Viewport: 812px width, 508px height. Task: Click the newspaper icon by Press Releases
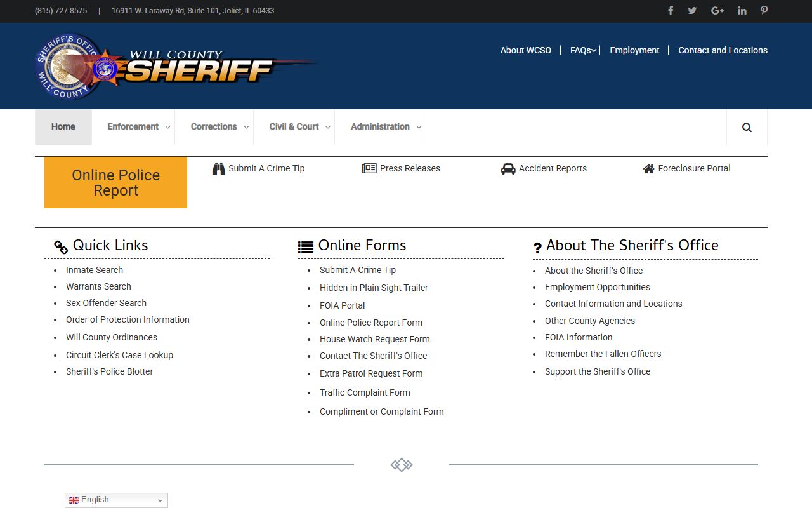(x=369, y=168)
